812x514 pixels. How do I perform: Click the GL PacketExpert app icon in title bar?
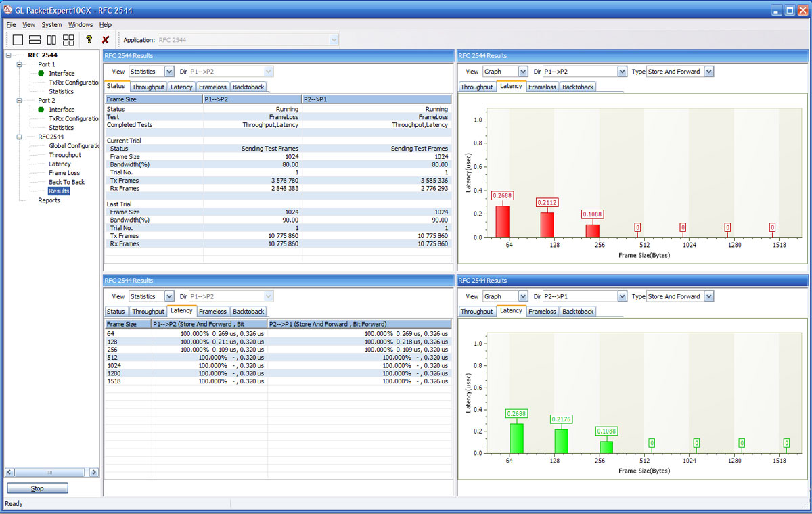coord(8,10)
